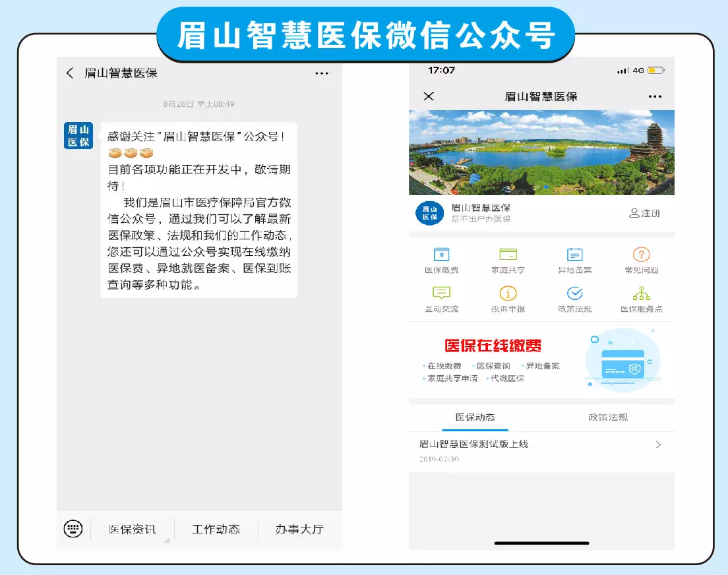Select the 医保动态 tab

(x=475, y=417)
